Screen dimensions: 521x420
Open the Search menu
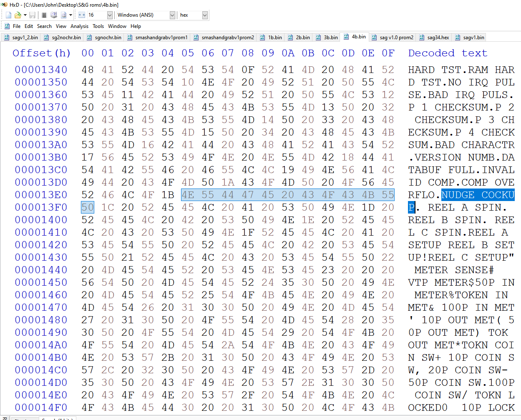pyautogui.click(x=44, y=26)
